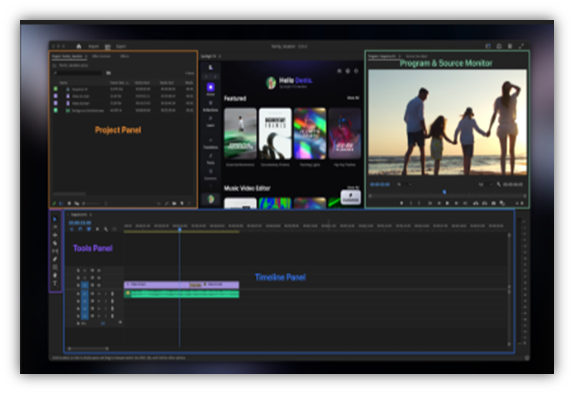Viewport: 574px width, 394px height.
Task: Click the Import tab in top bar
Action: pos(94,46)
